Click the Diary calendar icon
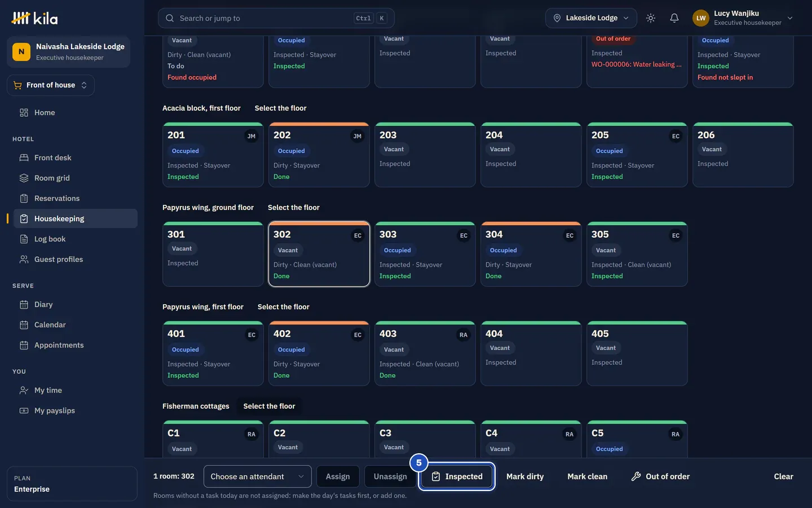This screenshot has height=508, width=812. pyautogui.click(x=24, y=304)
